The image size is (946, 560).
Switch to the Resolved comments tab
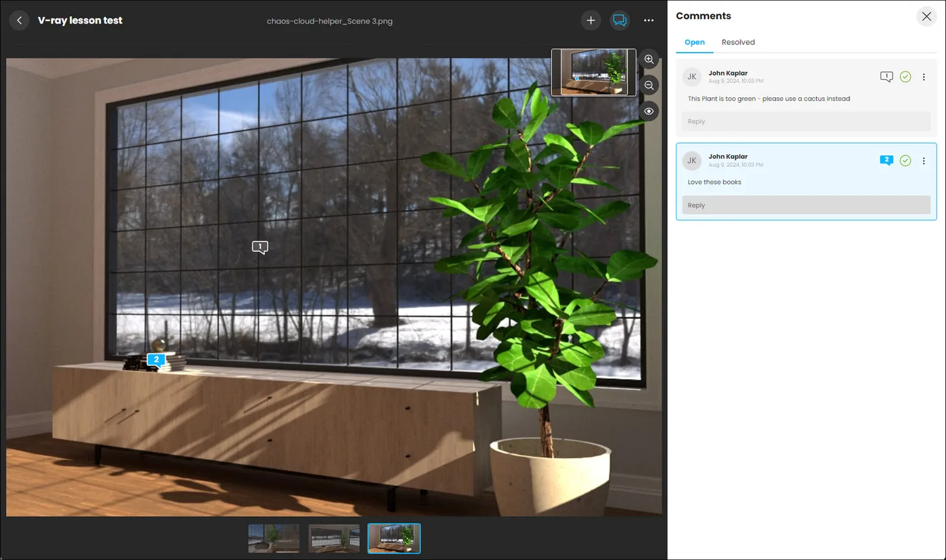(738, 42)
